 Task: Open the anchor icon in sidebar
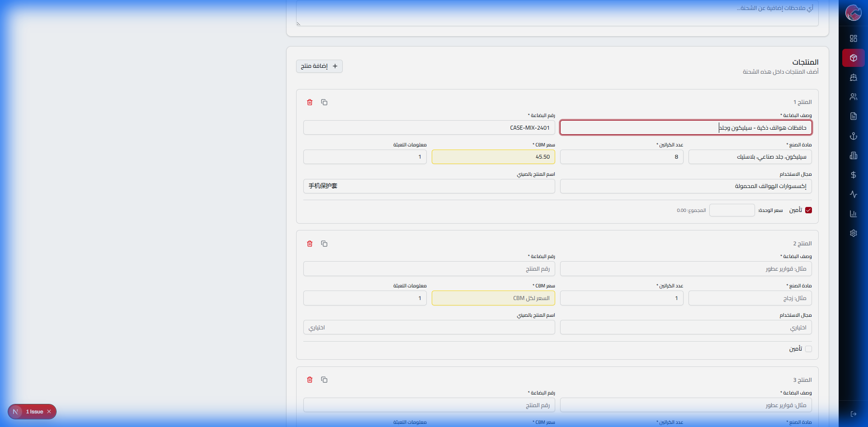pyautogui.click(x=853, y=136)
